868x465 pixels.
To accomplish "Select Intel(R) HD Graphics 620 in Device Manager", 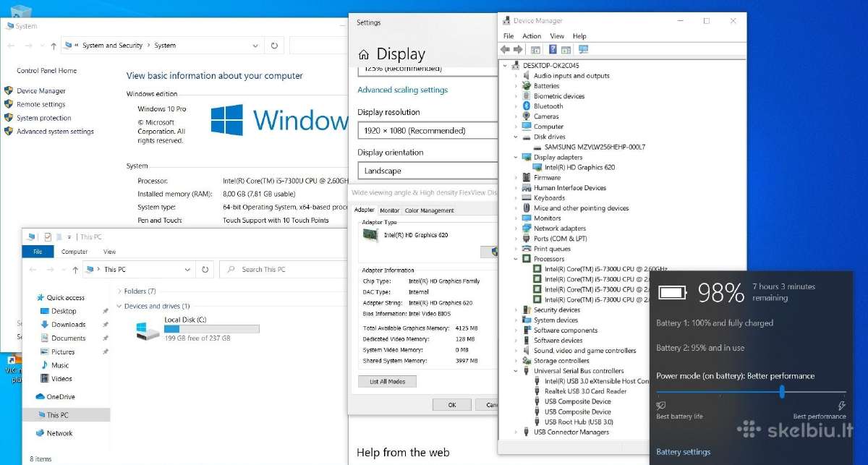I will (x=579, y=167).
